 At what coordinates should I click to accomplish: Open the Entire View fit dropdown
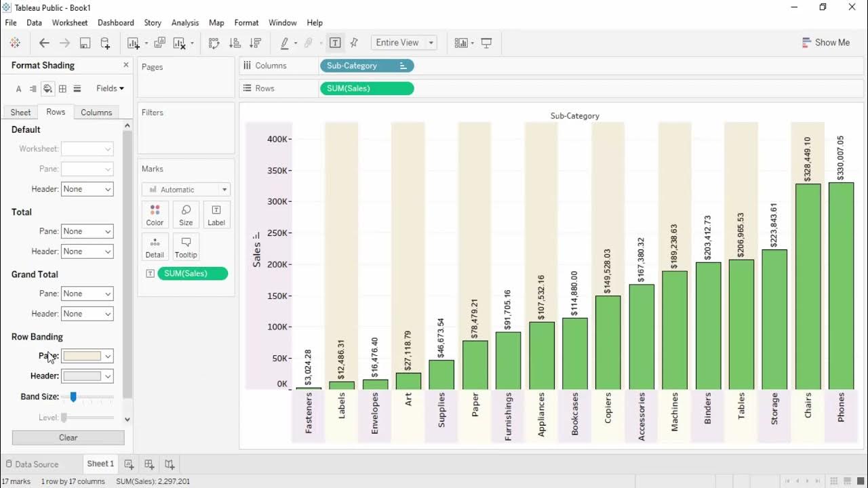pos(404,43)
